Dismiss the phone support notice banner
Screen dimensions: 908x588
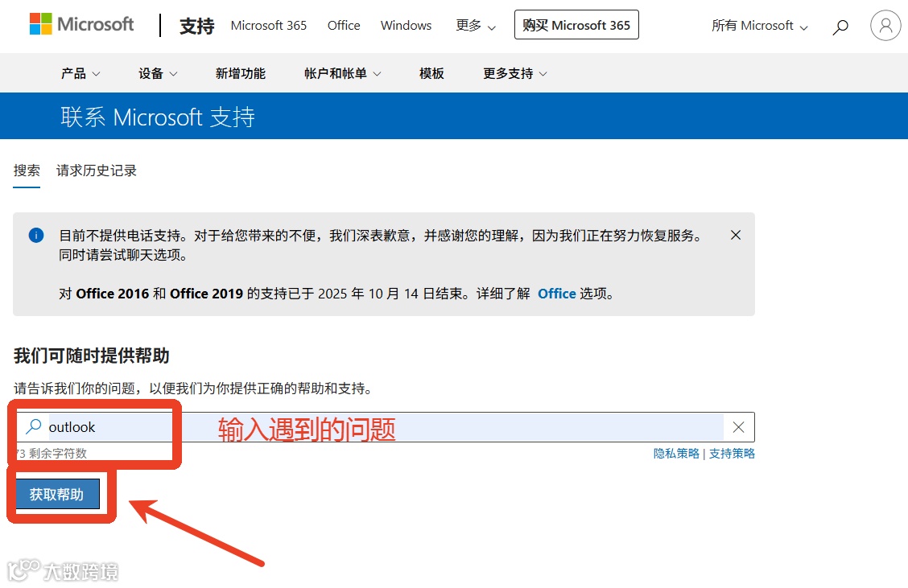tap(736, 235)
